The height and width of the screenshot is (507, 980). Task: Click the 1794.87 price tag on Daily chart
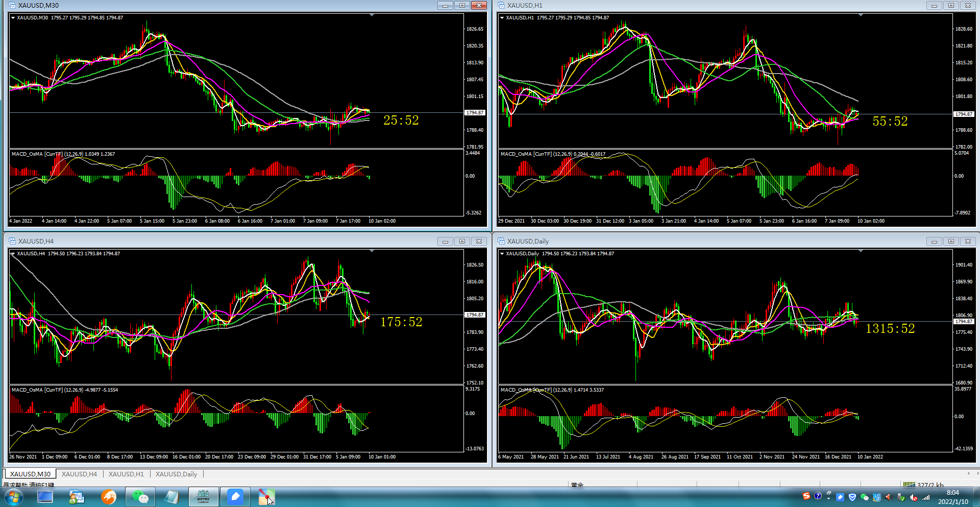click(x=964, y=321)
